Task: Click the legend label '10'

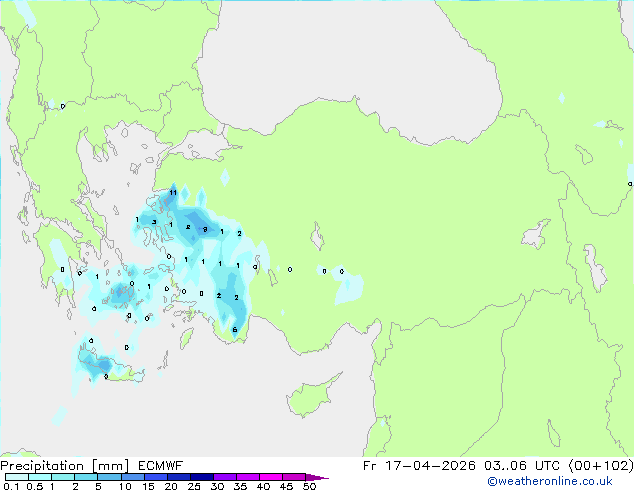Action: coord(125,486)
